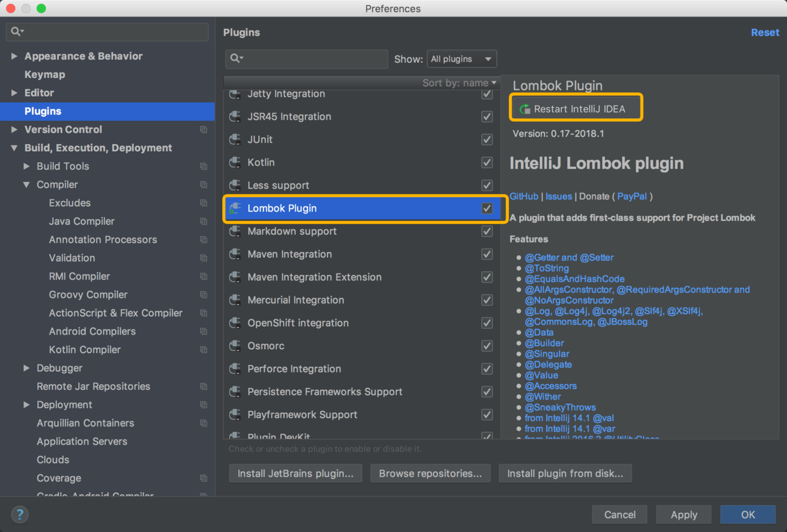Viewport: 787px width, 532px height.
Task: Click the restart icon beside Restart IntelliJ IDEA
Action: 525,109
